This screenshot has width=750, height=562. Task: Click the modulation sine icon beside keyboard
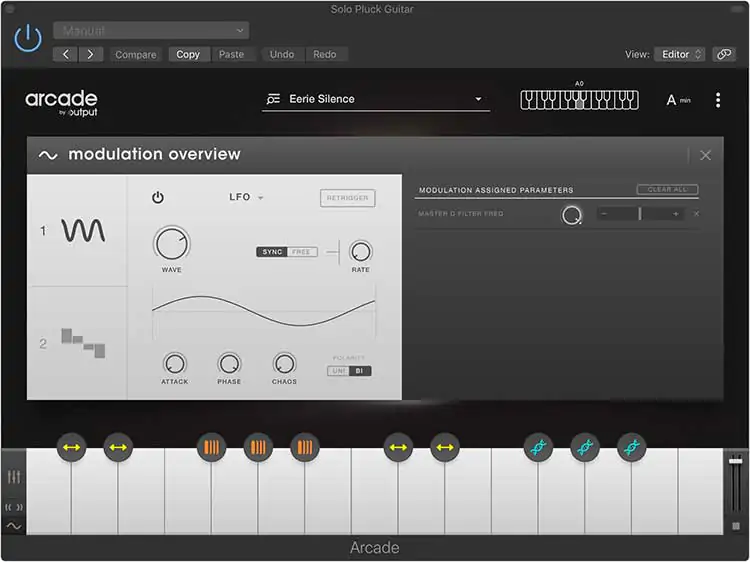(x=14, y=526)
